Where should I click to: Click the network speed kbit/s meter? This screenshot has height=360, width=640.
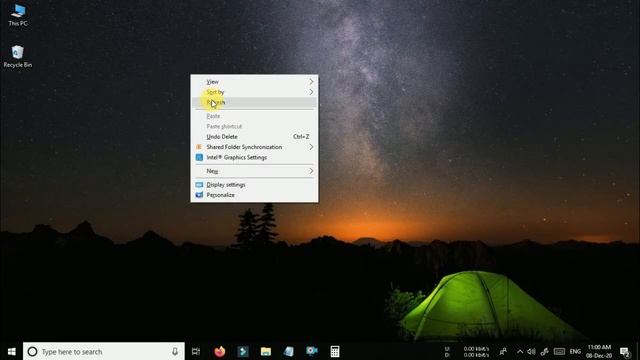pos(467,352)
